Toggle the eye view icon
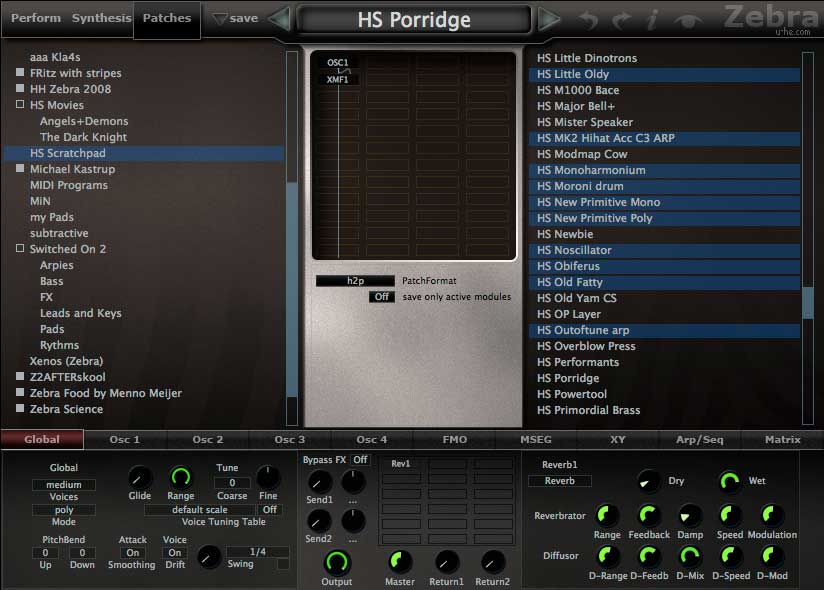Image resolution: width=824 pixels, height=590 pixels. coord(689,20)
